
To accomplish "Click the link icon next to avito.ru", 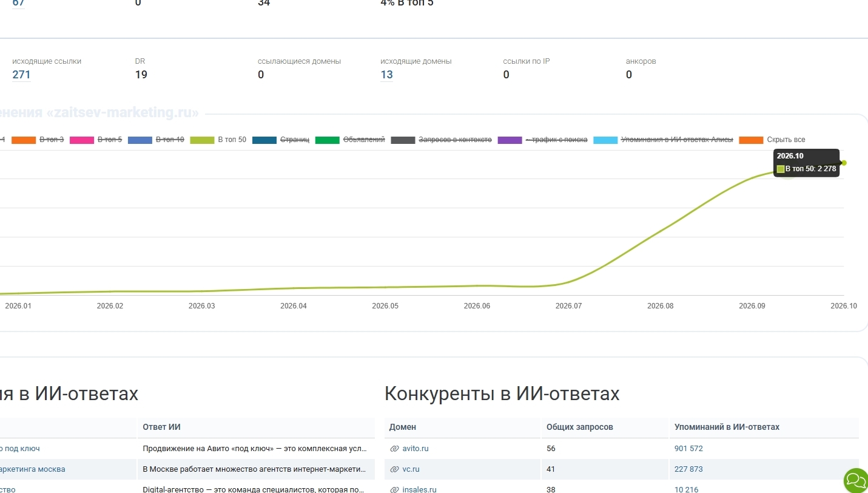I will click(x=394, y=449).
